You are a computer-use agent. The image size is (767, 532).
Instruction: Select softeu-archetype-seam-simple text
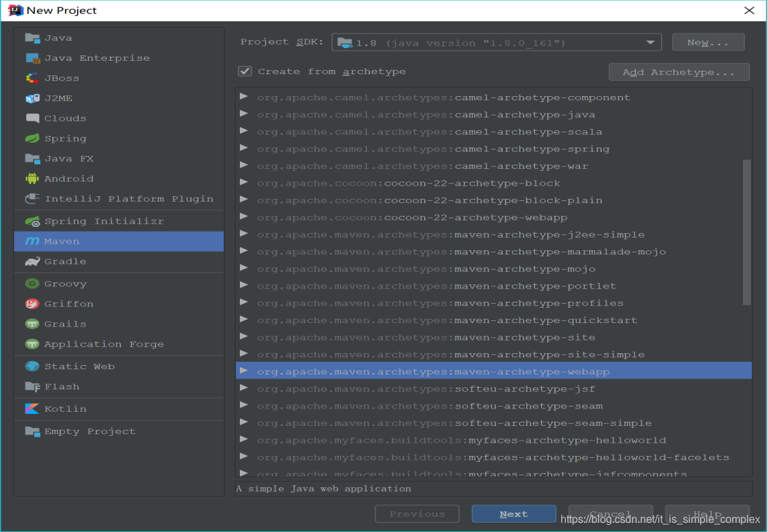click(x=553, y=423)
